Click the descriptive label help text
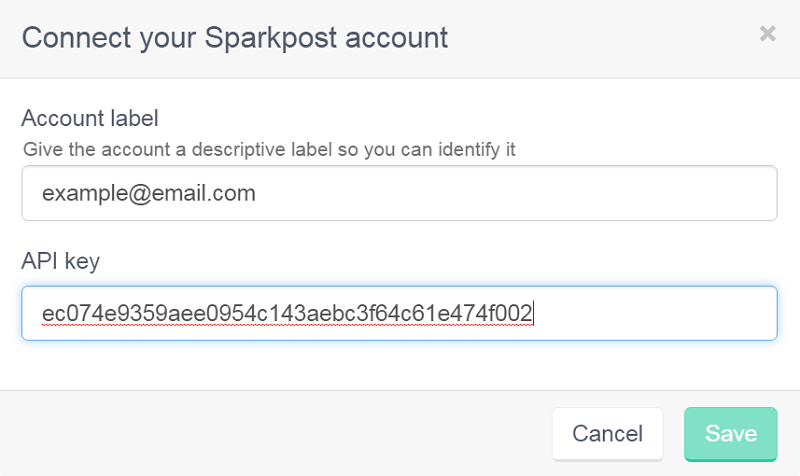Screen dimensions: 800x476 269,149
